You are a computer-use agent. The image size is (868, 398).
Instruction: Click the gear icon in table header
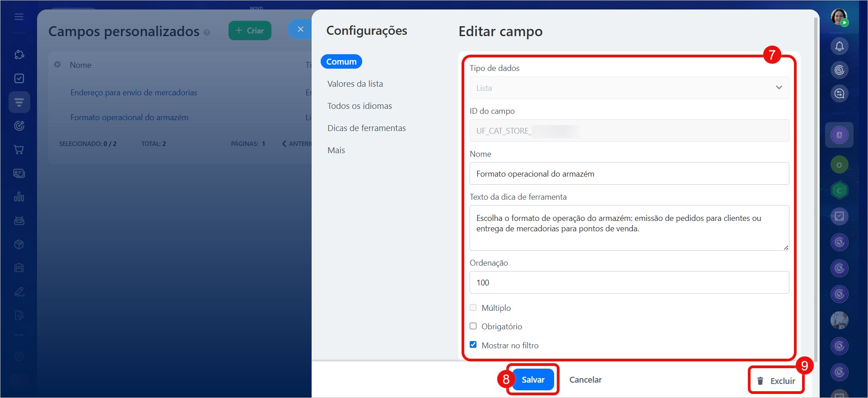click(57, 65)
